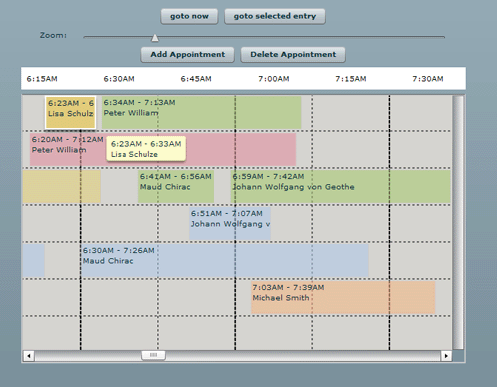Click the 7:00AM time header label
Image resolution: width=497 pixels, height=387 pixels.
click(274, 79)
